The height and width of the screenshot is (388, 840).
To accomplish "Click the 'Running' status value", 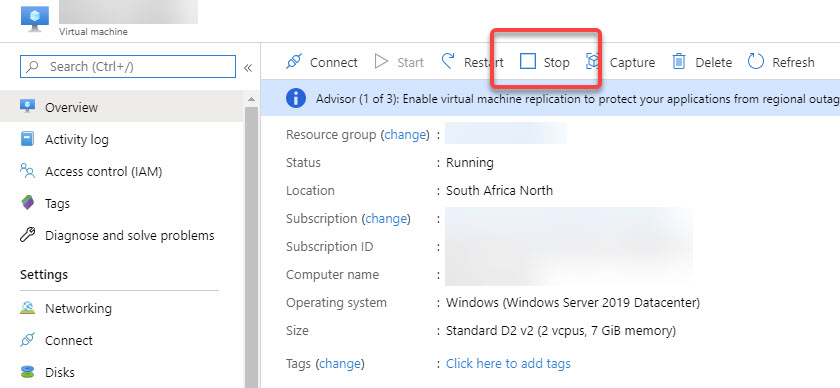I will [470, 162].
